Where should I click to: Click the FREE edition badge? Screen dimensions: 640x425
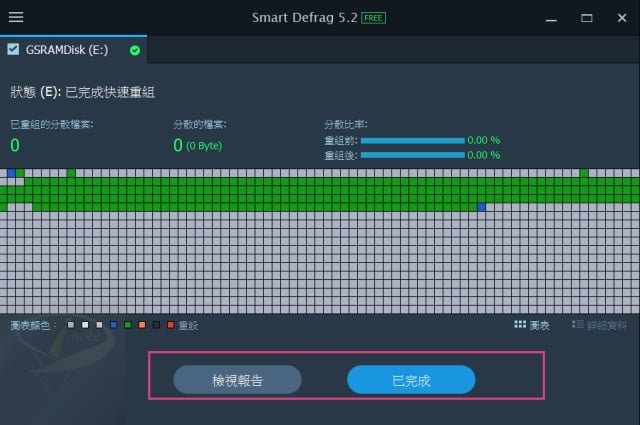[x=372, y=18]
